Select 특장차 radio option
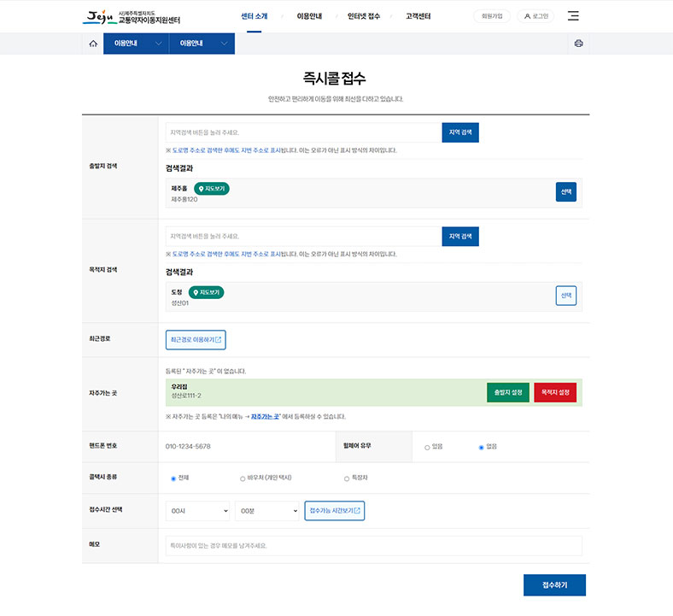 click(x=346, y=478)
